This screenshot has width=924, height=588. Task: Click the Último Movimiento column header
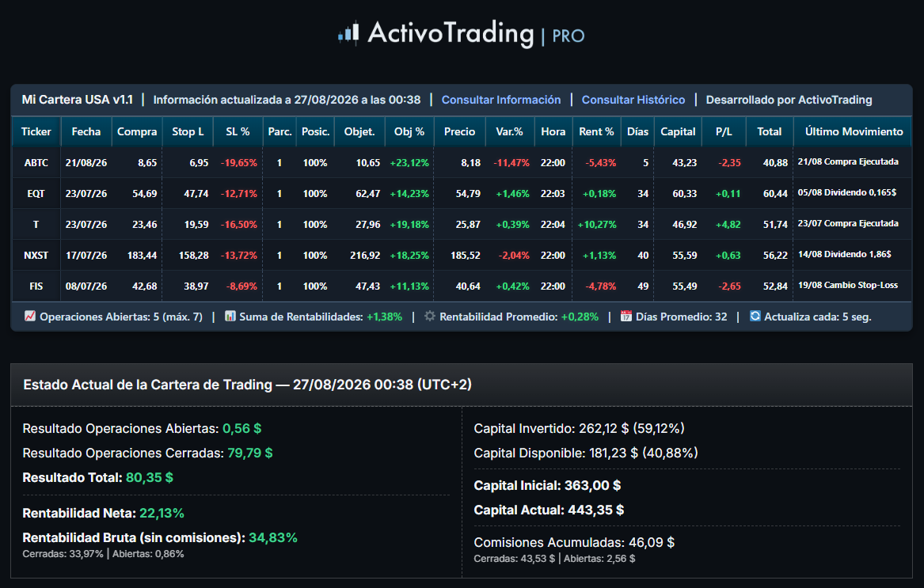point(854,131)
